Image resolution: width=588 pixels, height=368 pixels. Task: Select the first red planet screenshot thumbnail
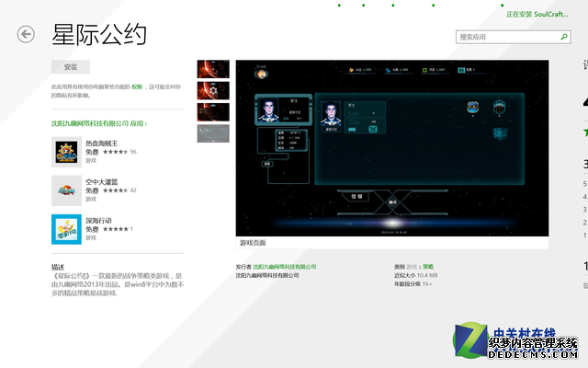213,69
